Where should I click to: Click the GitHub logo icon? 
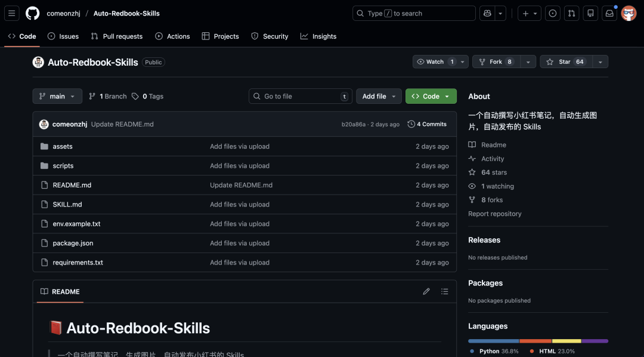32,13
